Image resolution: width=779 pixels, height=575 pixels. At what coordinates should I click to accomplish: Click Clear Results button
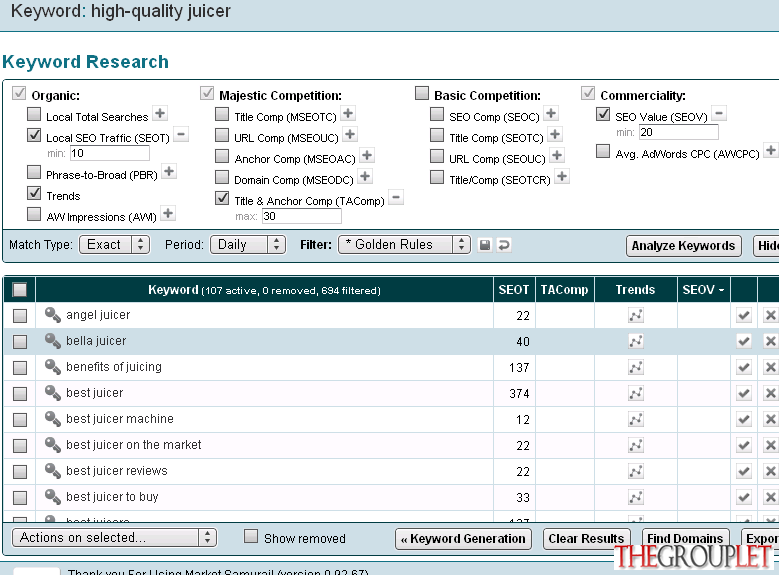click(586, 539)
